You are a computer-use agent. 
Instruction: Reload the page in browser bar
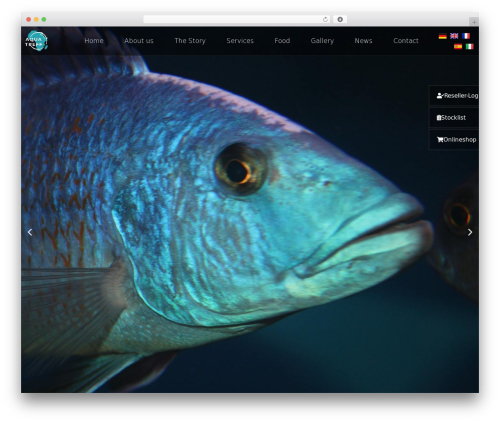[x=325, y=19]
